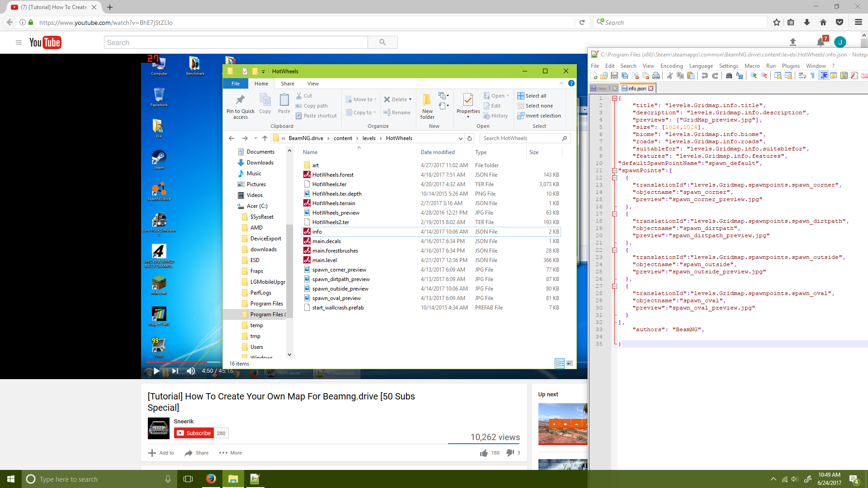Screen dimensions: 868x488
Task: Click the red Subscribe button
Action: (193, 433)
